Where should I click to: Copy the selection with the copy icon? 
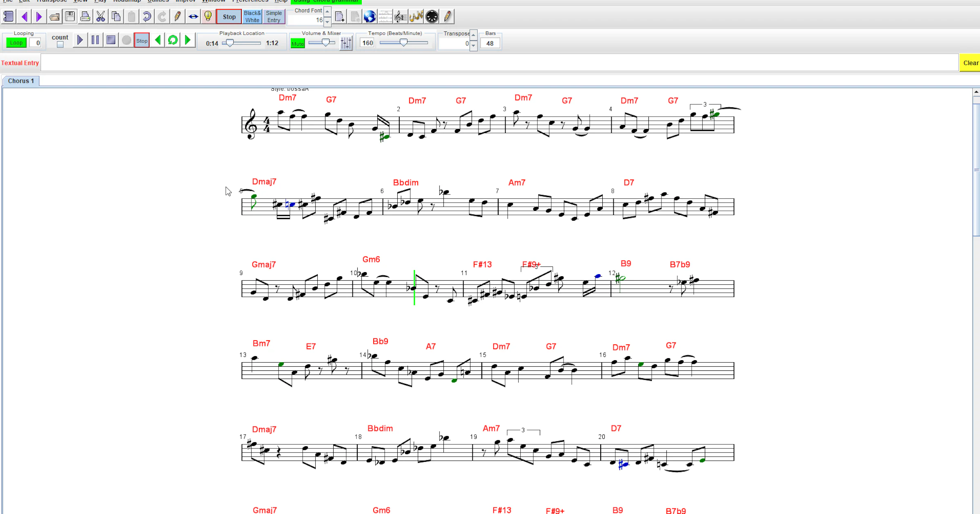(x=116, y=17)
